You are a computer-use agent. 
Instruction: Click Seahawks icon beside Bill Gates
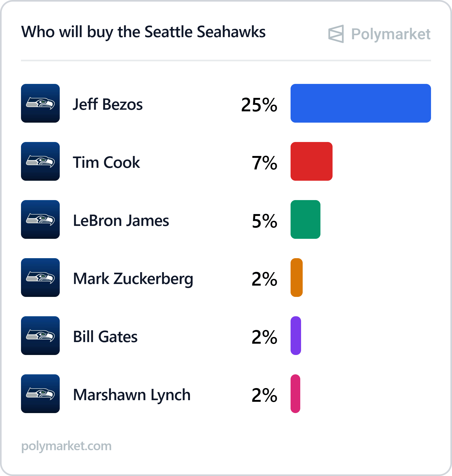coord(40,336)
